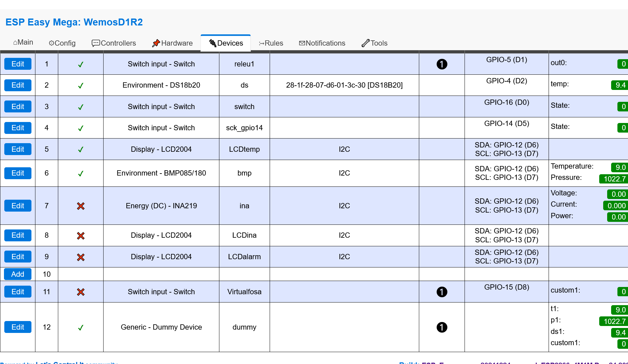Click Environment - BMP085/180 device name

[161, 173]
